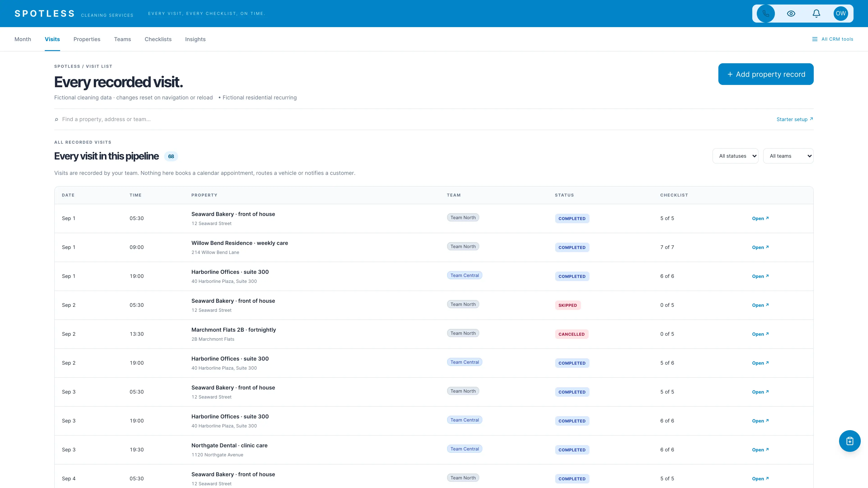The image size is (868, 488).
Task: Switch to the Month tab
Action: coord(23,39)
